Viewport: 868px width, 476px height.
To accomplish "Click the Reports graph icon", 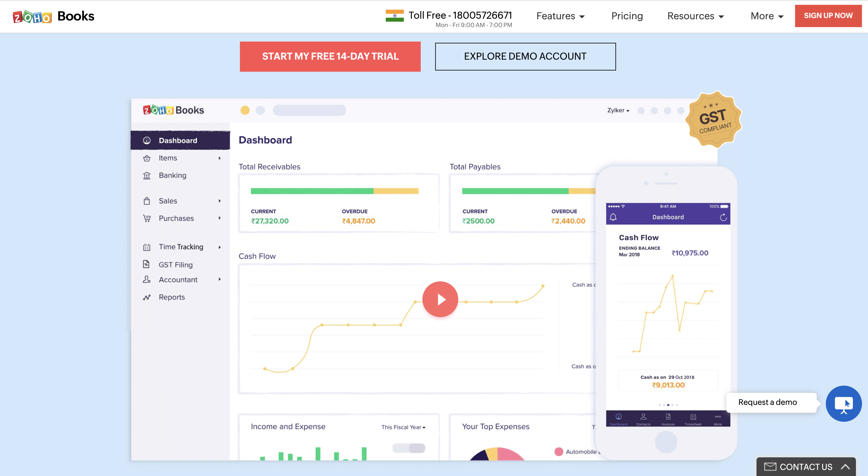I will click(146, 297).
